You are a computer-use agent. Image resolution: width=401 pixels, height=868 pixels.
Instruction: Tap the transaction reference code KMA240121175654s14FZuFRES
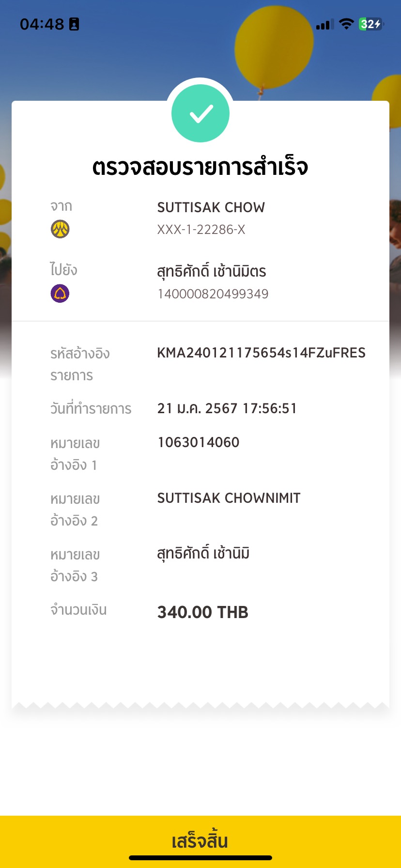pyautogui.click(x=261, y=353)
